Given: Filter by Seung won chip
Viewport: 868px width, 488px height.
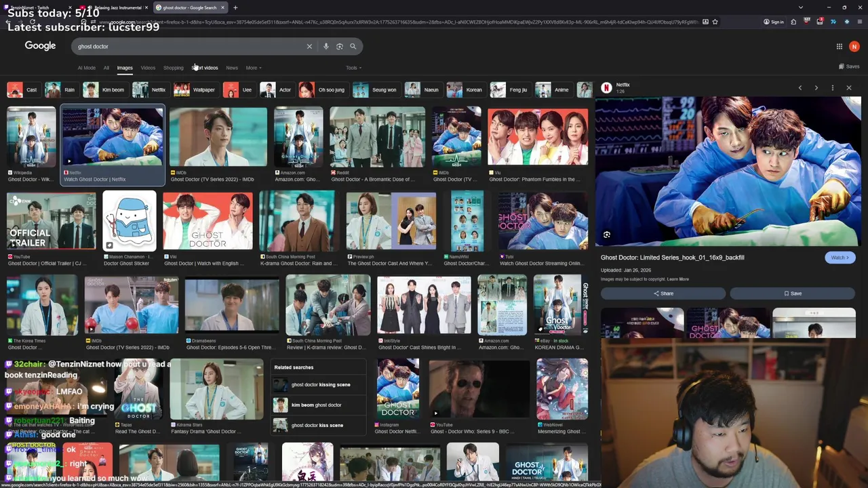Looking at the screenshot, I should 375,89.
